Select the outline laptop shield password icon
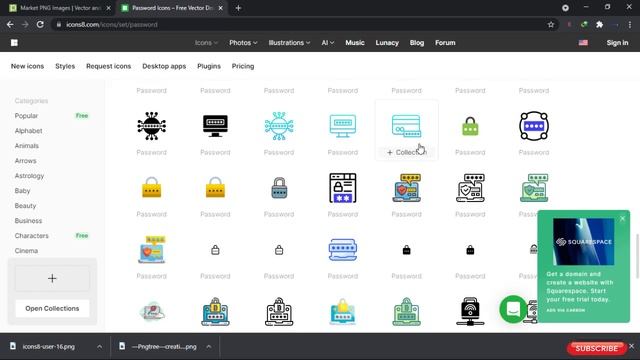Viewport: 640px width, 360px height. point(470,188)
